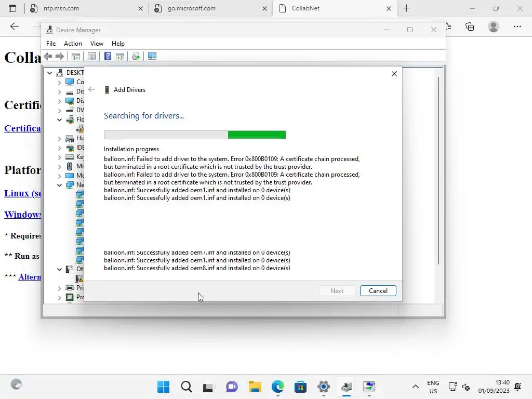This screenshot has height=399, width=532.
Task: Open File Explorer from the taskbar
Action: pos(255,387)
